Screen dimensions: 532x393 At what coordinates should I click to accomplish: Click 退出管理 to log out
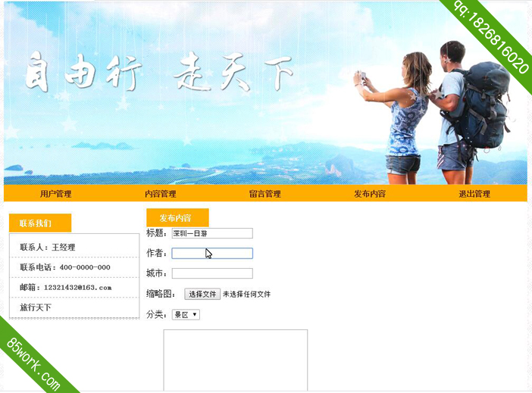click(474, 194)
